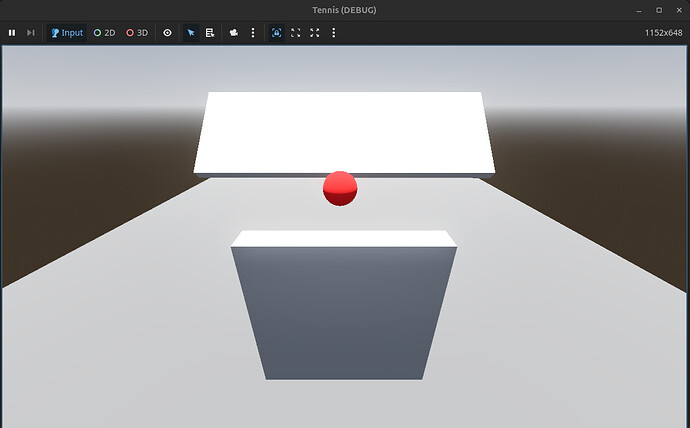Choose the fixed size embed option
This screenshot has width=690, height=428.
(295, 33)
